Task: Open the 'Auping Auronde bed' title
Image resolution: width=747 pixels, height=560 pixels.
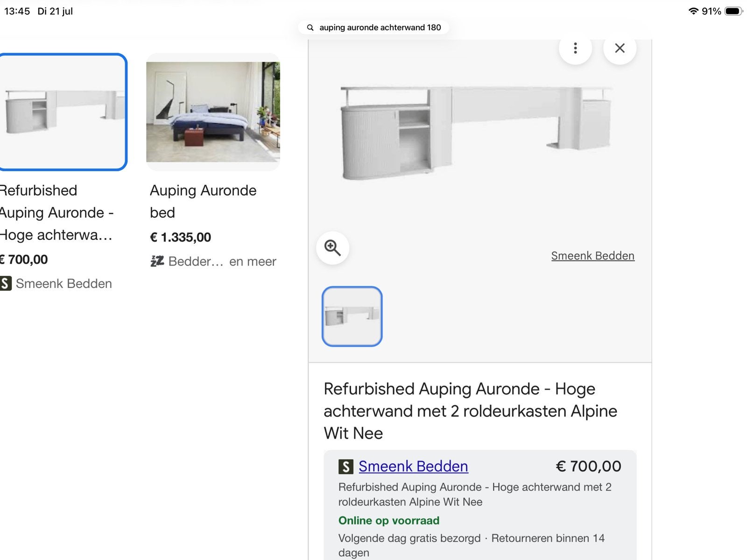Action: click(x=203, y=201)
